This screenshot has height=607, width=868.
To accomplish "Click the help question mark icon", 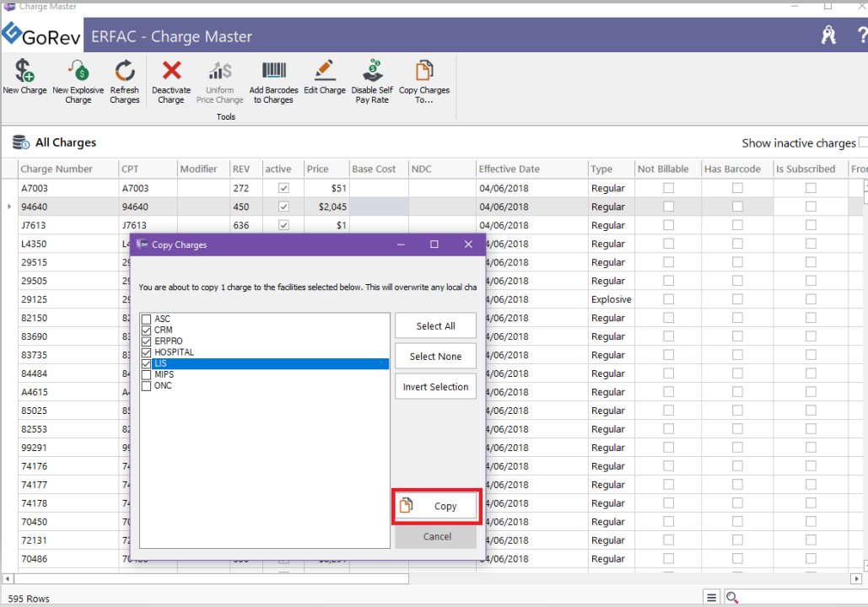I will pyautogui.click(x=861, y=35).
